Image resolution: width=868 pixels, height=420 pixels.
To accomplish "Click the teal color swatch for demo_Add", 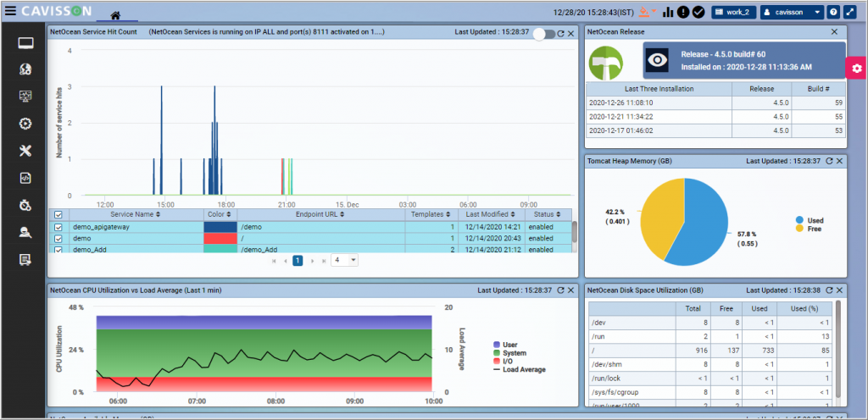I will [220, 249].
